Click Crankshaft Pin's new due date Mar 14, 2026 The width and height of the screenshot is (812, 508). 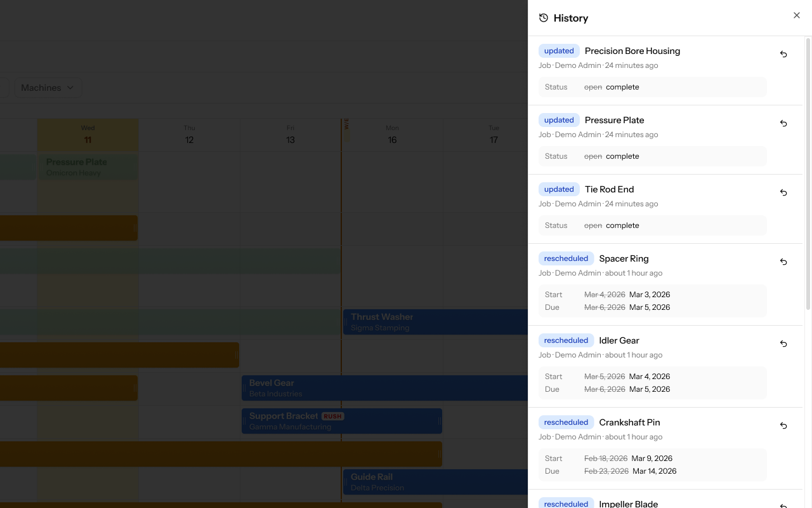(655, 471)
